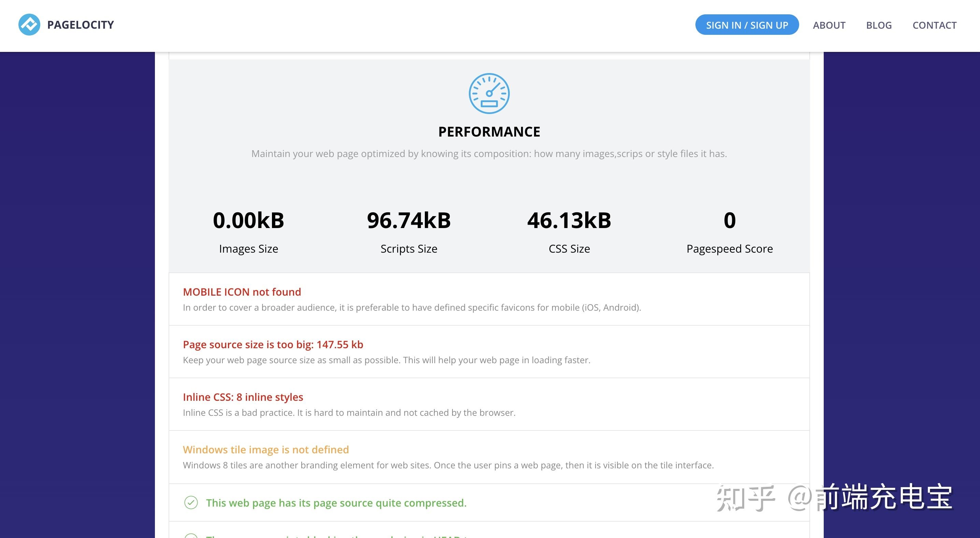Click the PERFORMANCE section heading
This screenshot has height=538, width=980.
(489, 132)
